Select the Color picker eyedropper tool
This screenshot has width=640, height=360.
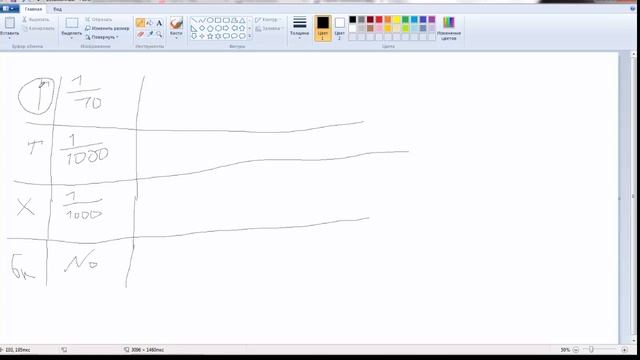click(x=150, y=34)
